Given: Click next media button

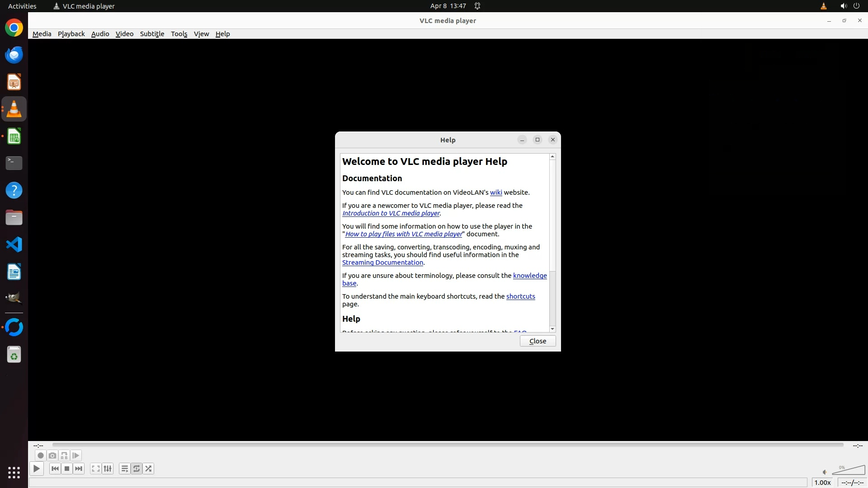Looking at the screenshot, I should click(x=79, y=469).
